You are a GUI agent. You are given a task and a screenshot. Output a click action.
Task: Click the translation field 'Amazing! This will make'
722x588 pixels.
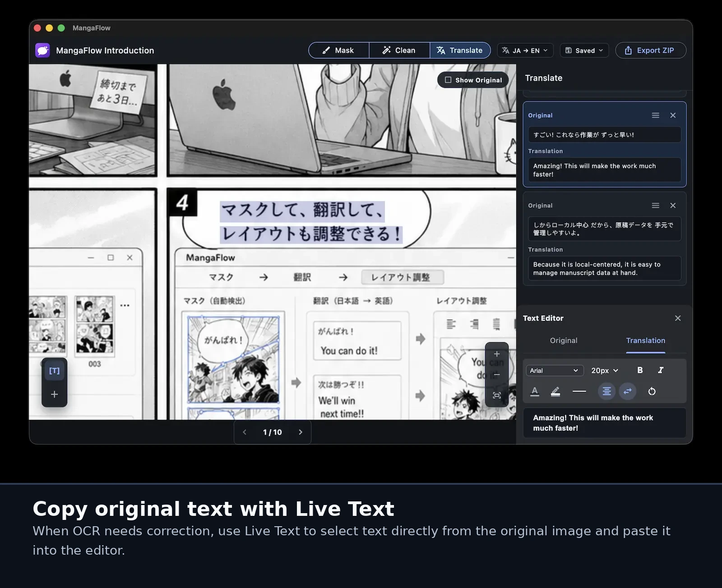click(605, 170)
